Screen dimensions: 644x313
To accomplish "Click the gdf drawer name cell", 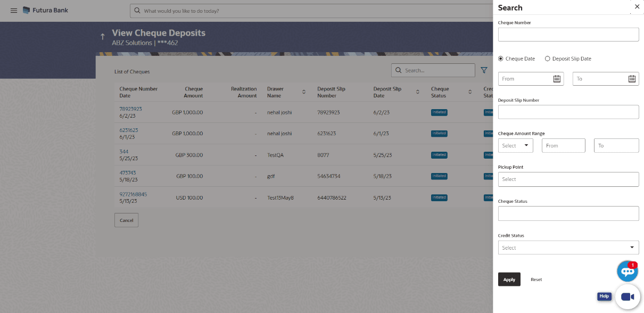I will (271, 176).
